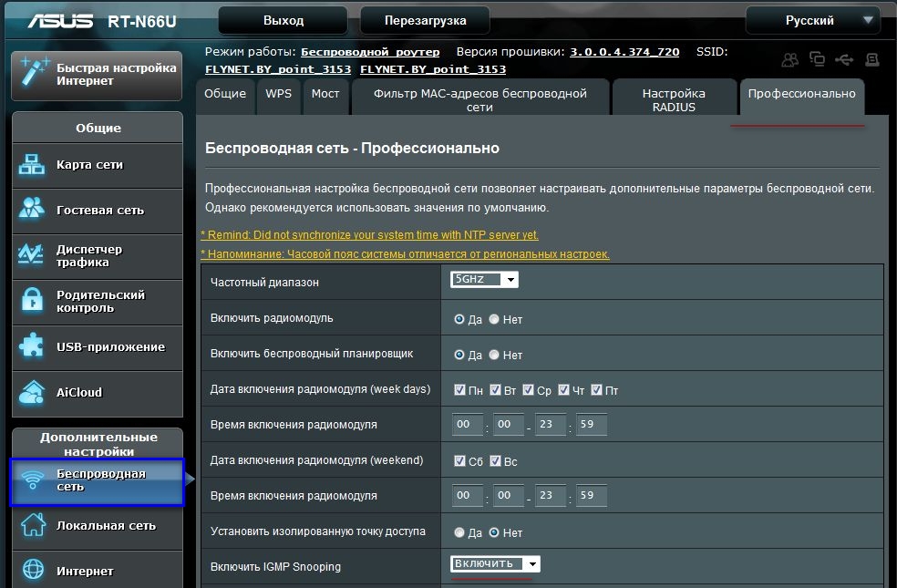Screen dimensions: 897x588
Task: Open the Интернет globe icon
Action: (x=33, y=570)
